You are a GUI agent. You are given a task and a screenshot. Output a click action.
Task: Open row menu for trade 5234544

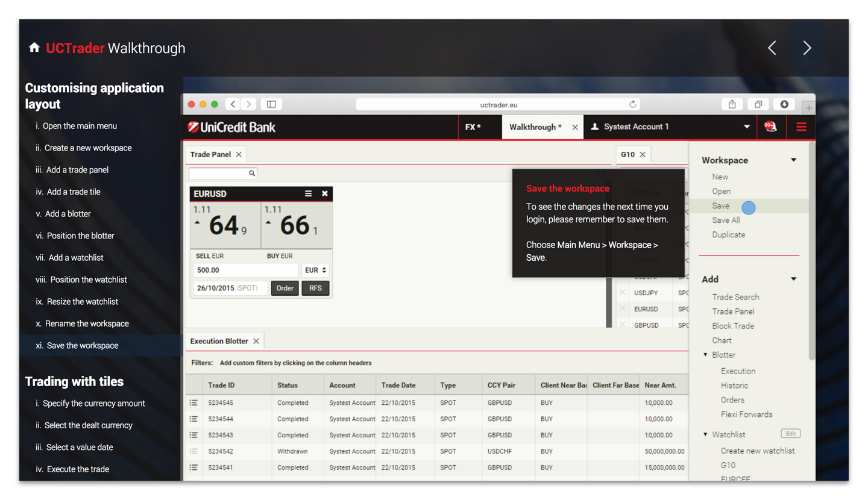tap(193, 419)
